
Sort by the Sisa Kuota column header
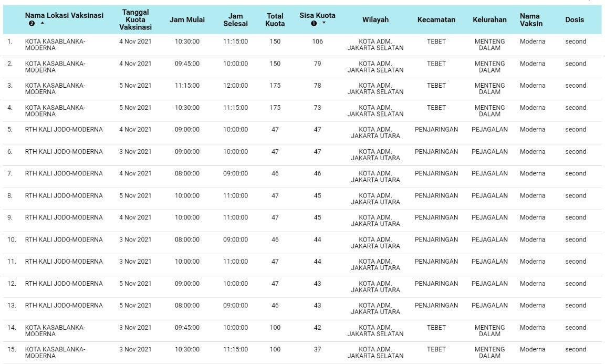coord(317,15)
